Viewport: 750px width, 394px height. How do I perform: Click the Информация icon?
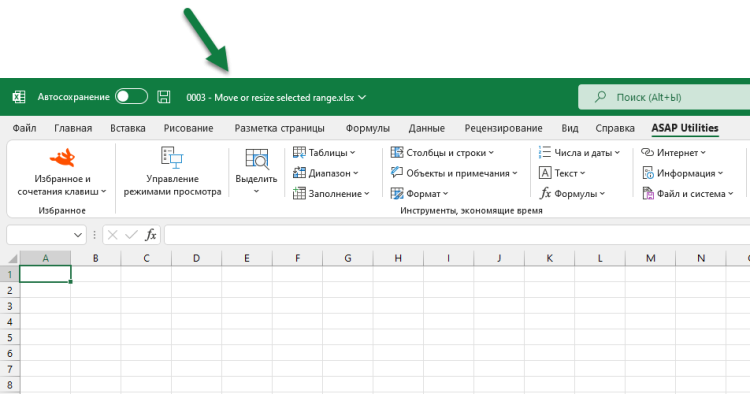(648, 173)
